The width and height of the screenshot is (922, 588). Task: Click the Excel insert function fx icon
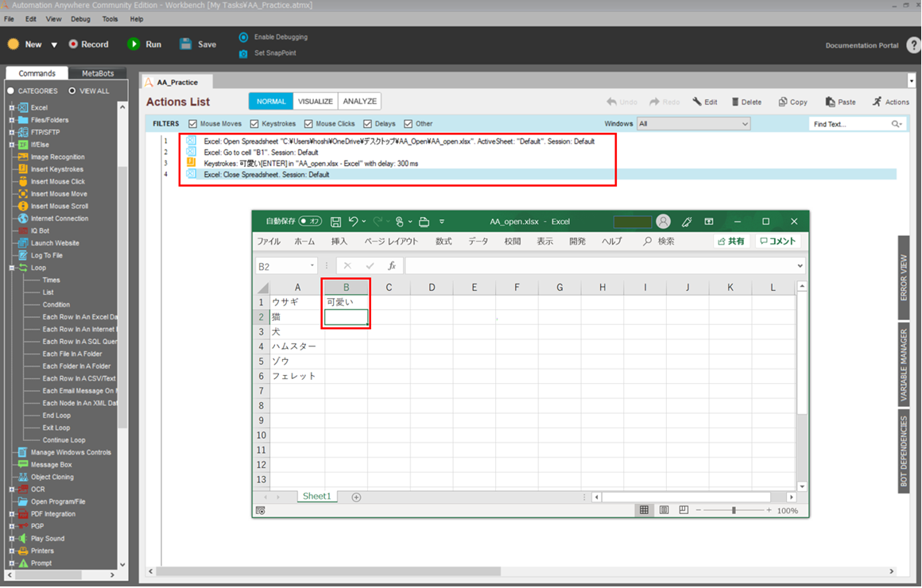(x=392, y=265)
